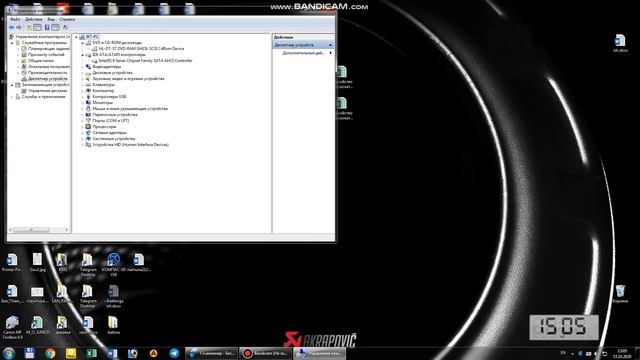Open Telegram from the taskbar
The height and width of the screenshot is (360, 640).
click(x=174, y=353)
